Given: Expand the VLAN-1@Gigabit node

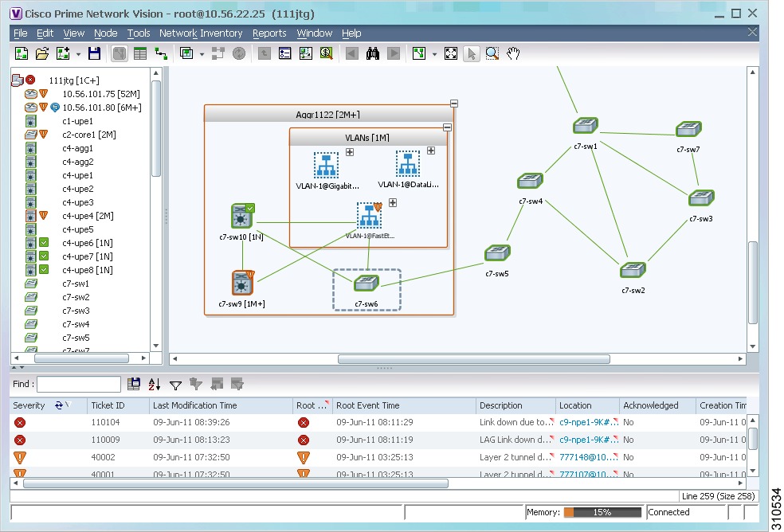Looking at the screenshot, I should (x=350, y=152).
